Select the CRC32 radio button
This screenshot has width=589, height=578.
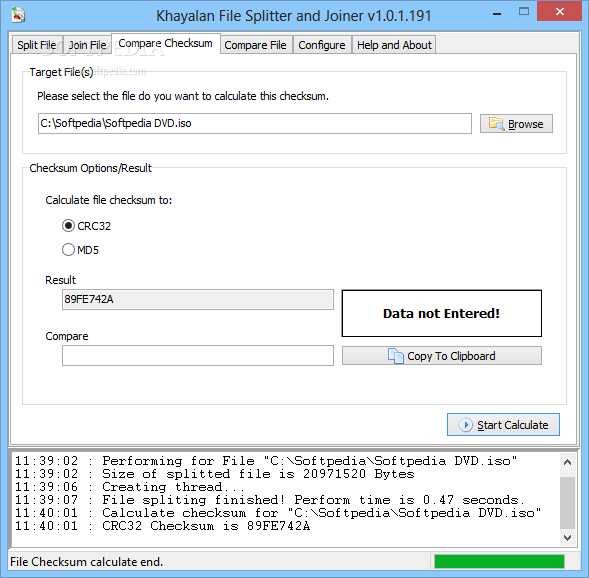[68, 226]
